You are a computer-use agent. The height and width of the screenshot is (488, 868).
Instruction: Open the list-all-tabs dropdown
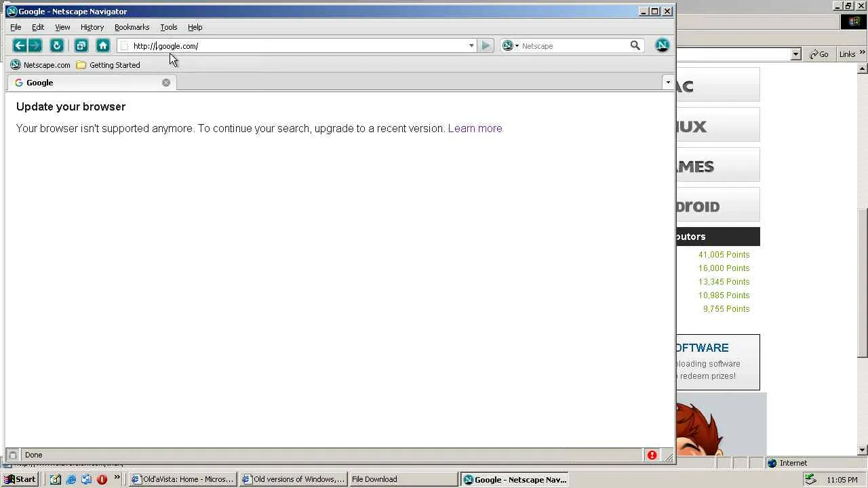(x=668, y=83)
